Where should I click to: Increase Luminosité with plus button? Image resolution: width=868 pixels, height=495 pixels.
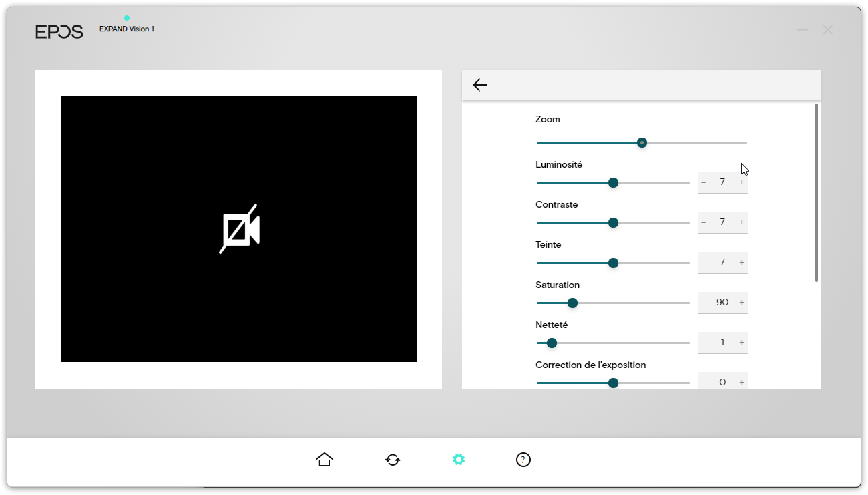742,182
